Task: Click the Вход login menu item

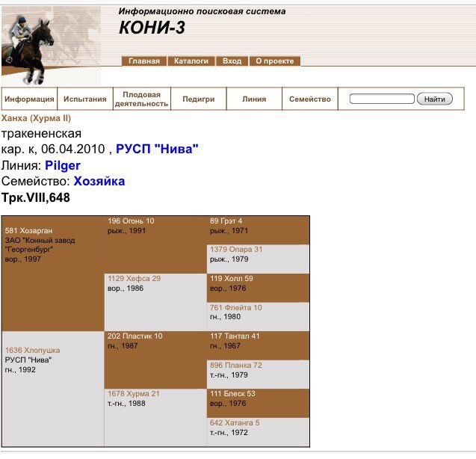Action: (x=232, y=61)
